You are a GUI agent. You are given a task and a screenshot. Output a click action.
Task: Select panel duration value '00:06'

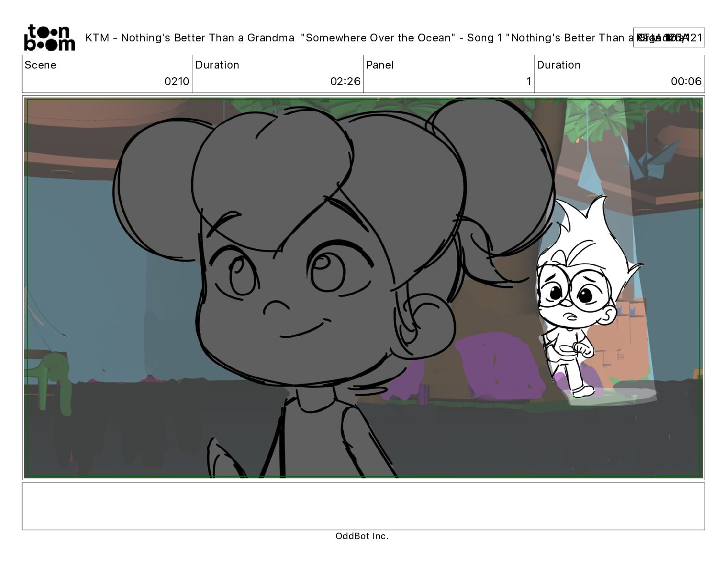tap(686, 81)
